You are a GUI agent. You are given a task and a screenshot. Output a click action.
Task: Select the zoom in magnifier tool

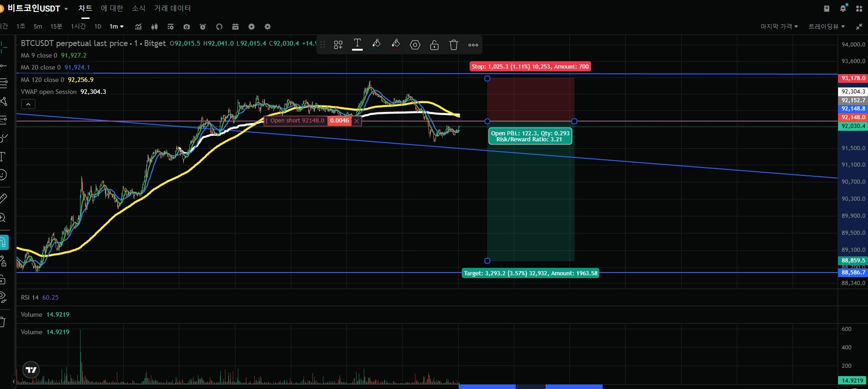click(x=3, y=218)
